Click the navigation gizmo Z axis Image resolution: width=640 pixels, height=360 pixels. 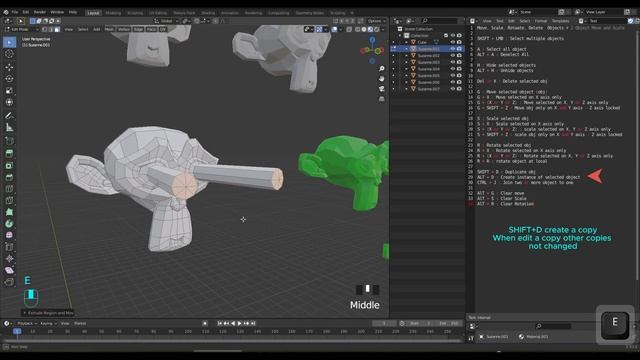(x=372, y=40)
